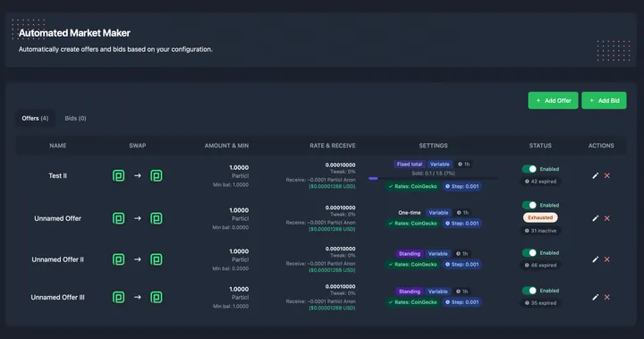Click swap arrow in Unnamed Offer III row

(x=138, y=297)
